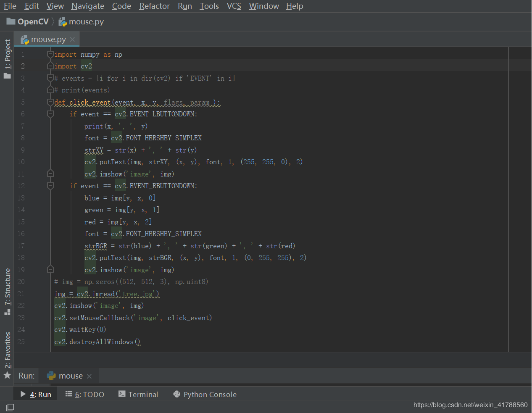This screenshot has width=532, height=413.
Task: Click the Python Console icon
Action: pos(177,394)
